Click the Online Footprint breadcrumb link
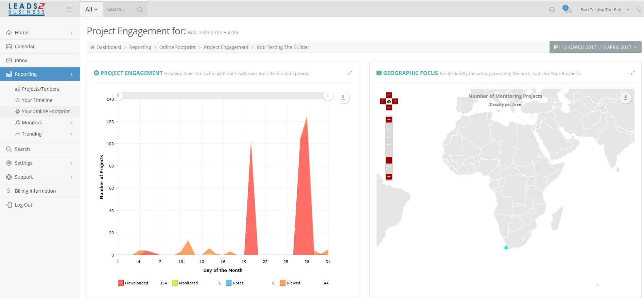The image size is (644, 299). (177, 47)
